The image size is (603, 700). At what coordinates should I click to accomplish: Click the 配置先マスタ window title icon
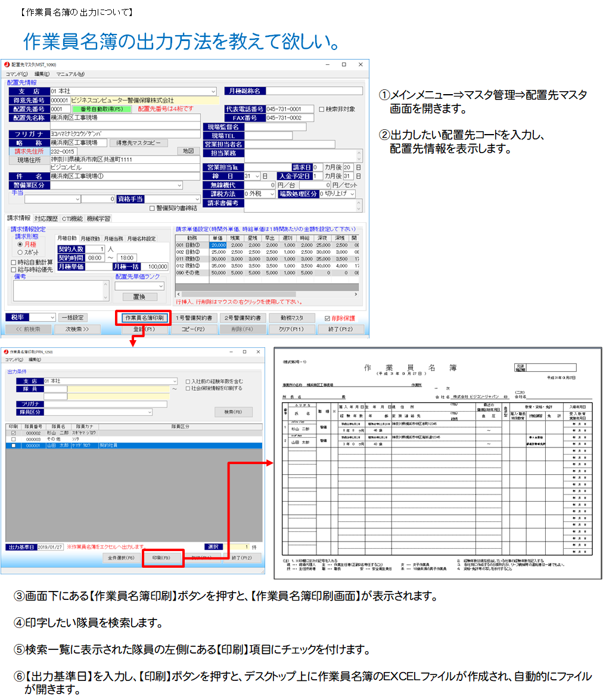(x=7, y=64)
